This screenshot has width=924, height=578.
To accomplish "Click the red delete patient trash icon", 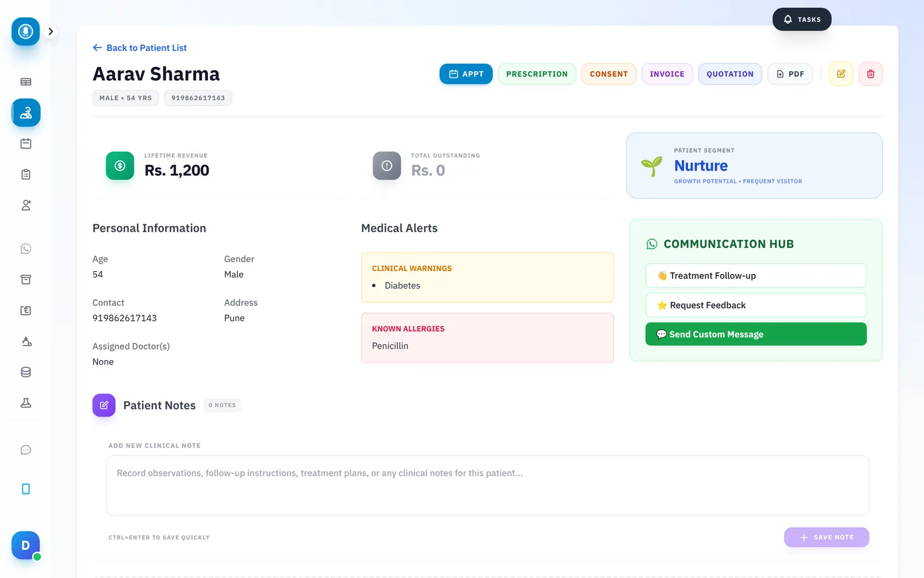I will click(870, 74).
